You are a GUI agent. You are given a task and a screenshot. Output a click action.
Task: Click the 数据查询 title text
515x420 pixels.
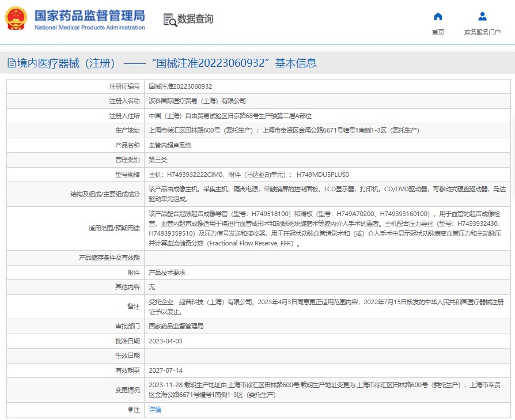195,19
